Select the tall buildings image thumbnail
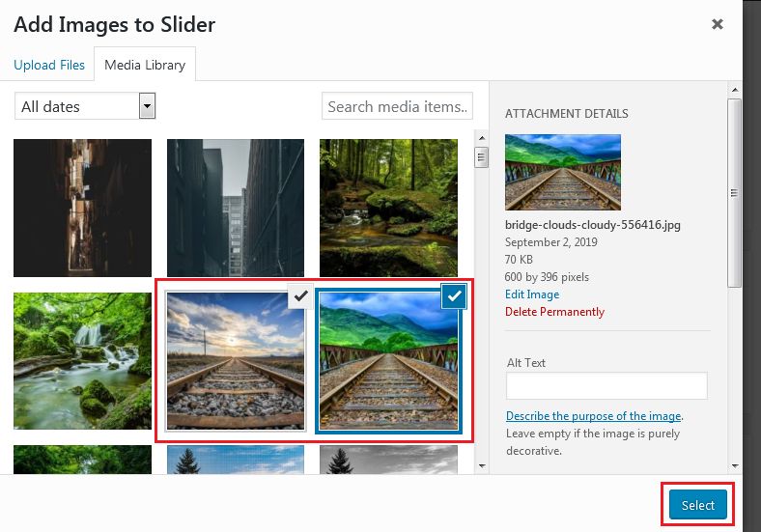This screenshot has width=761, height=532. pos(236,208)
